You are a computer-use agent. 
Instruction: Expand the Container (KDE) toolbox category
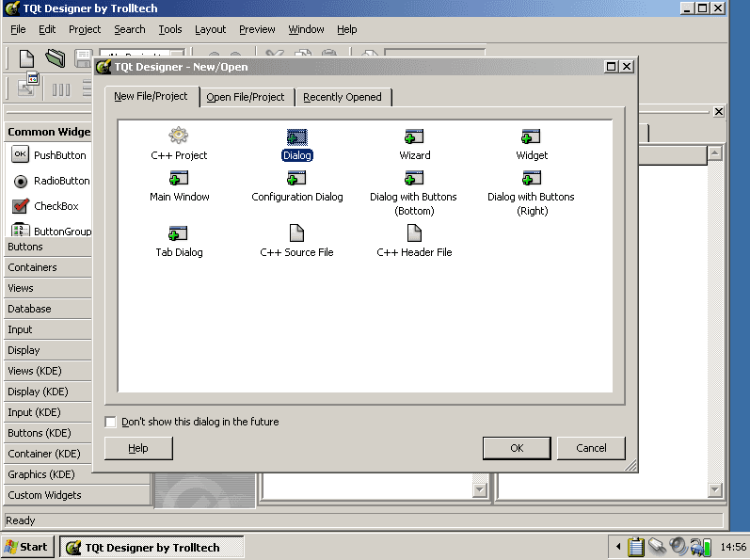tap(48, 454)
